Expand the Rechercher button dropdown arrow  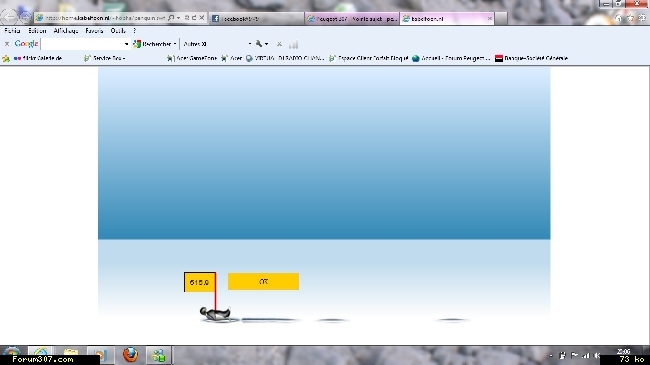pos(175,44)
